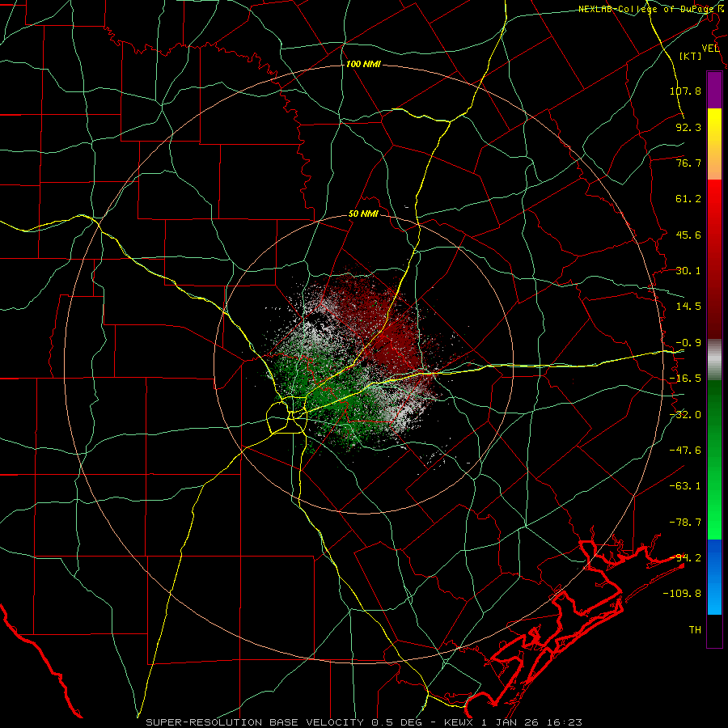Click the 30.1 legend value
This screenshot has height=728, width=728.
click(x=688, y=271)
